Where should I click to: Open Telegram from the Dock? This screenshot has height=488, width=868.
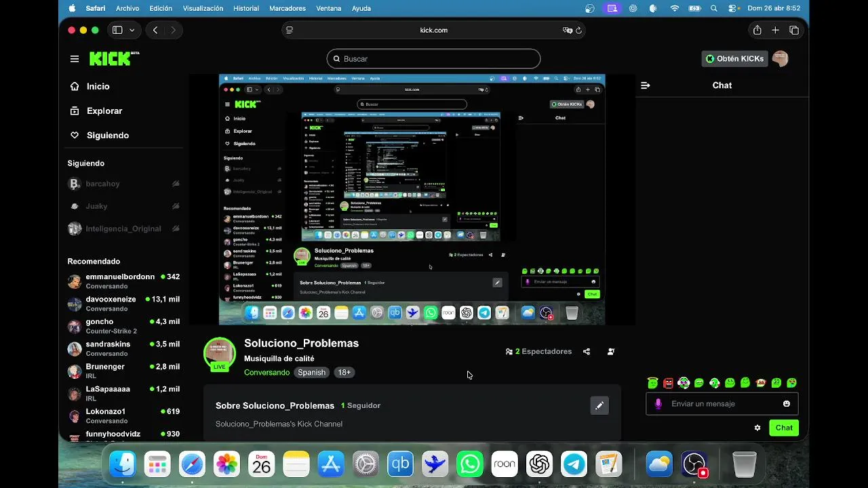point(574,464)
